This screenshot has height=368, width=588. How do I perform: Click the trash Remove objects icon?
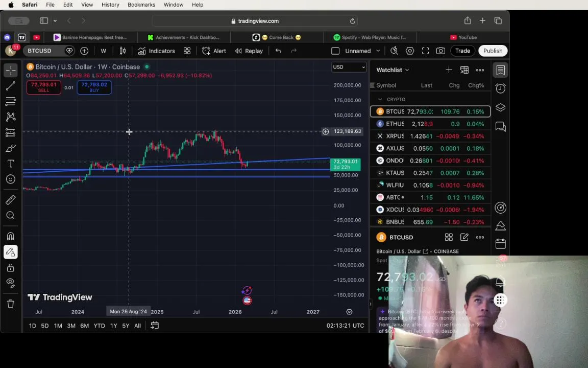pyautogui.click(x=11, y=304)
